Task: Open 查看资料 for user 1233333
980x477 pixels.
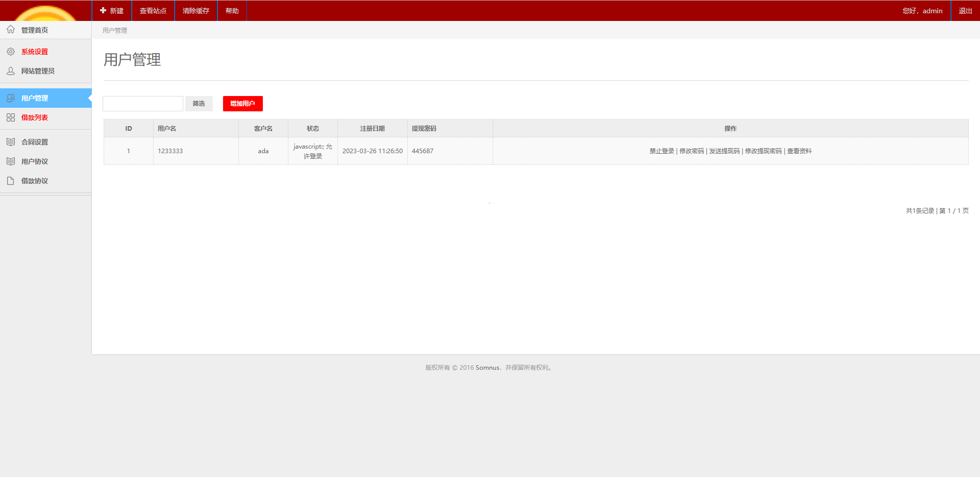Action: 799,151
